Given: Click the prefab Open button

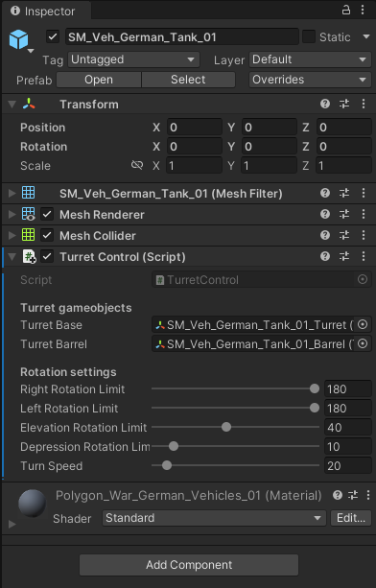Looking at the screenshot, I should tap(99, 80).
